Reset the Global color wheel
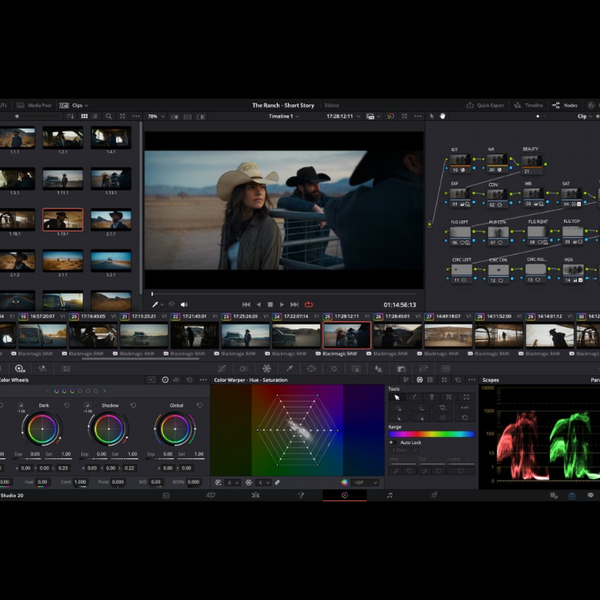 (199, 405)
